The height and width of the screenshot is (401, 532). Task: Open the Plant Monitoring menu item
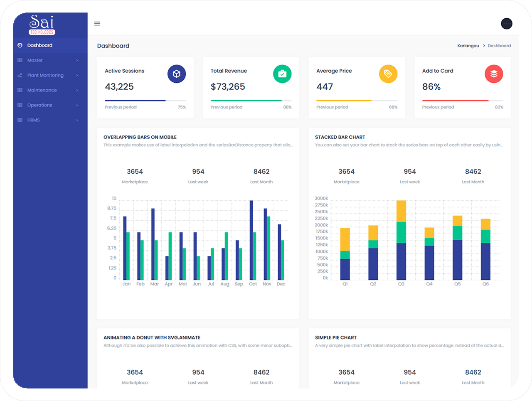[50, 75]
